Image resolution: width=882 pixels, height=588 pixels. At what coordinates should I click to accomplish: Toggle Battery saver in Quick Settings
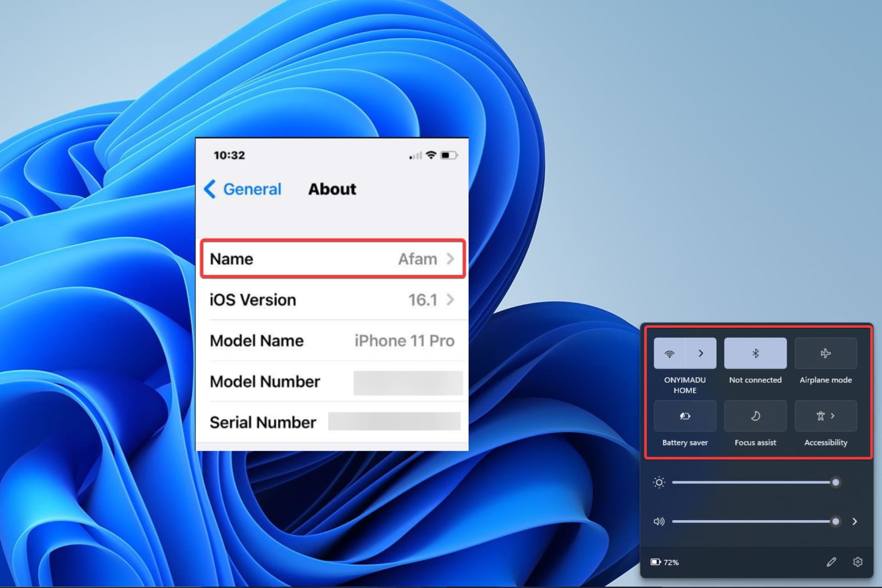pos(686,416)
